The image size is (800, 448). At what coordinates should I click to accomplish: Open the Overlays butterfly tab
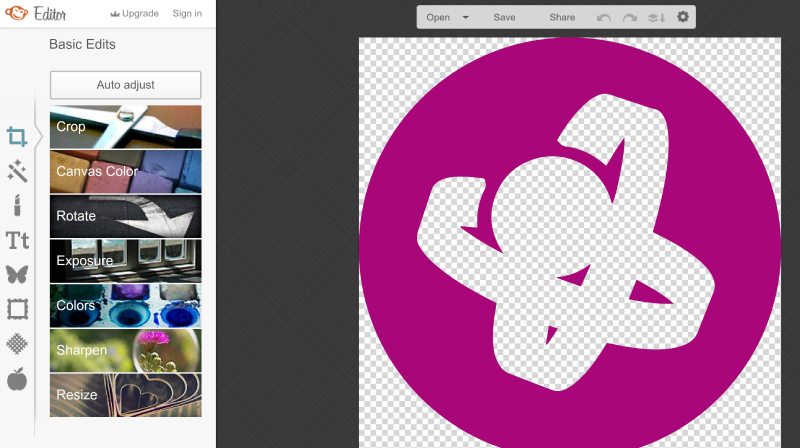tap(17, 275)
